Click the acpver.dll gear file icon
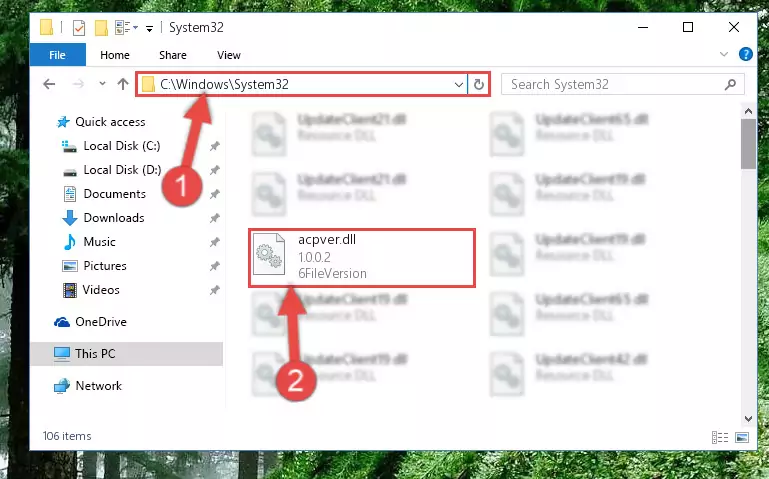This screenshot has height=479, width=769. (x=269, y=255)
